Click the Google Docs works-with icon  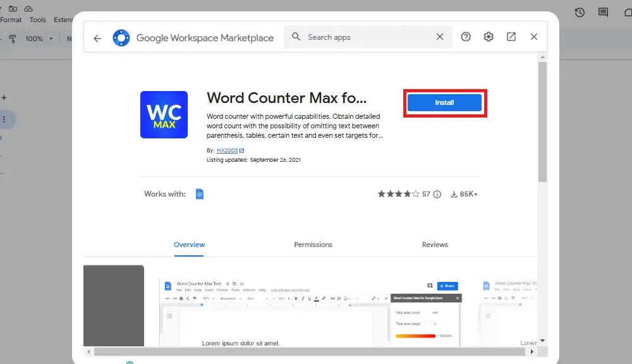[200, 194]
